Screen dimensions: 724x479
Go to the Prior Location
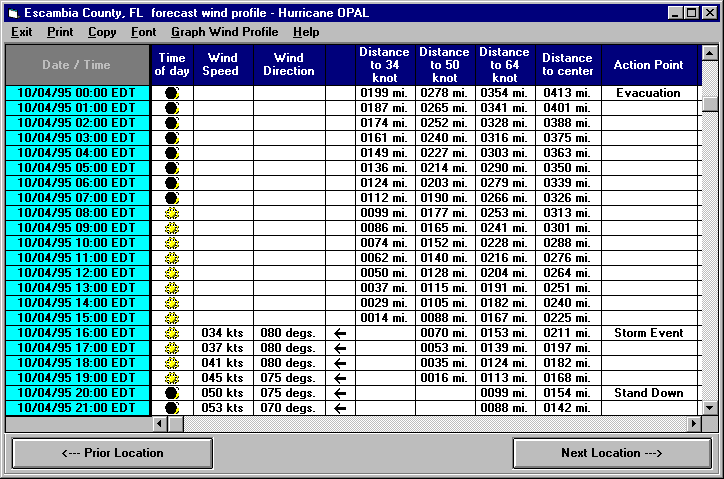pyautogui.click(x=112, y=453)
